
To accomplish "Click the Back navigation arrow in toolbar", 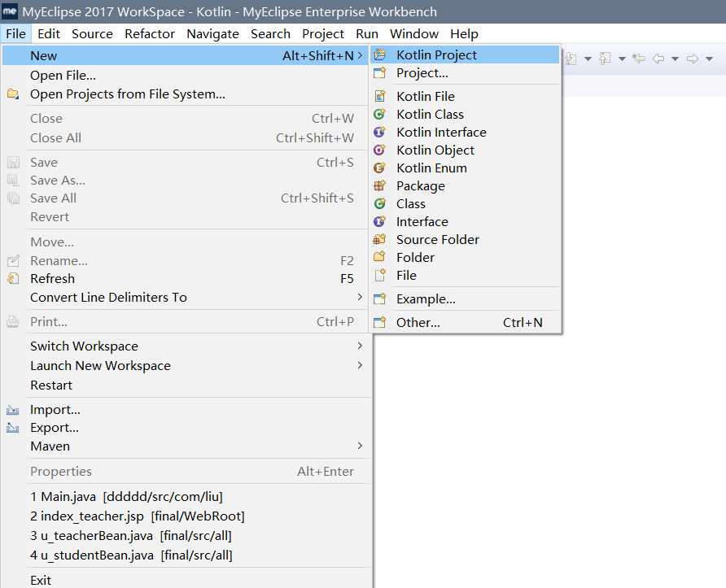I will pyautogui.click(x=658, y=59).
